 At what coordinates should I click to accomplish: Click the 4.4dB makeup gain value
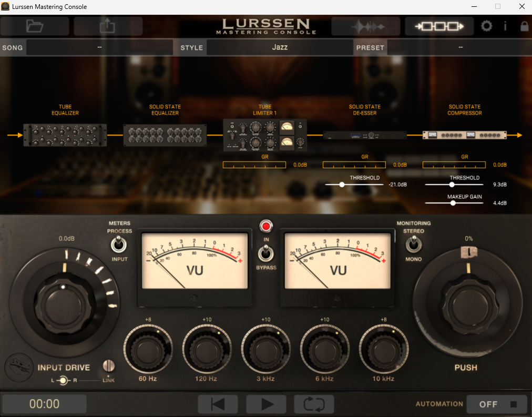click(x=500, y=203)
